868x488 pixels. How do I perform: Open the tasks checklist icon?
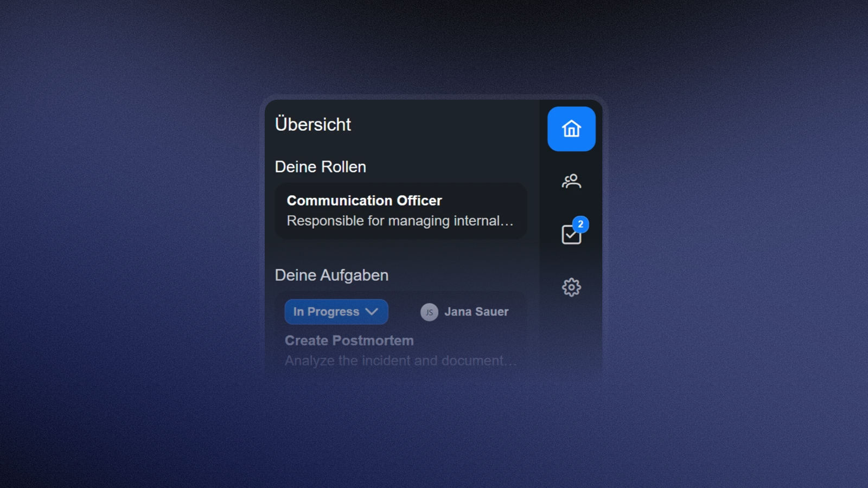(571, 234)
